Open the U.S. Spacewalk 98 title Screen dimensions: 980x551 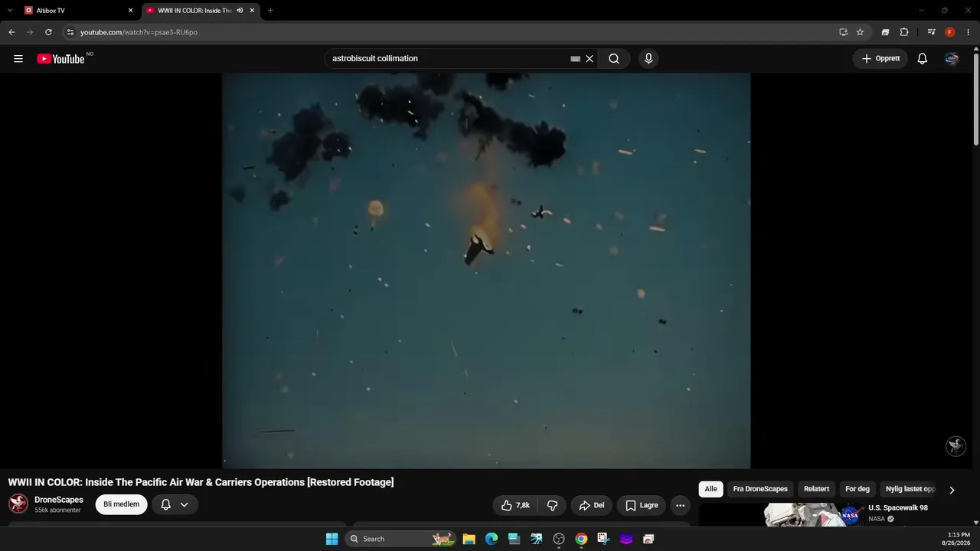coord(898,508)
